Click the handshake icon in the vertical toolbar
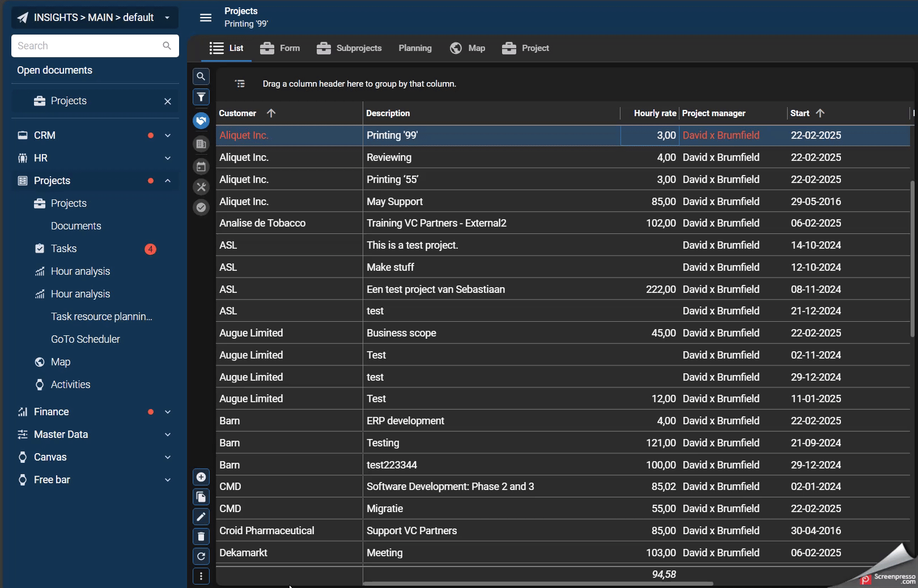Viewport: 918px width, 588px height. point(201,121)
